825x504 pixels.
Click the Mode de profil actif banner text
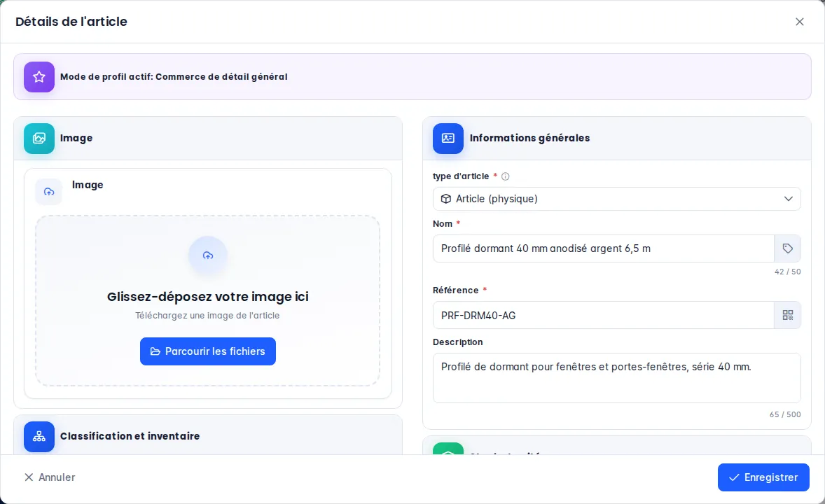(x=174, y=77)
